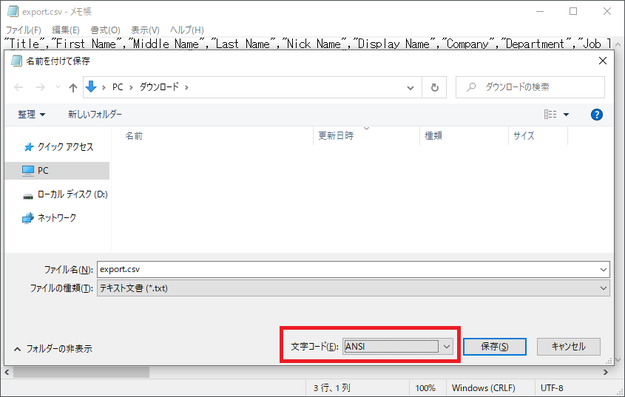This screenshot has width=625, height=397.
Task: Click the 3 行、1 列 status entry
Action: click(x=332, y=388)
